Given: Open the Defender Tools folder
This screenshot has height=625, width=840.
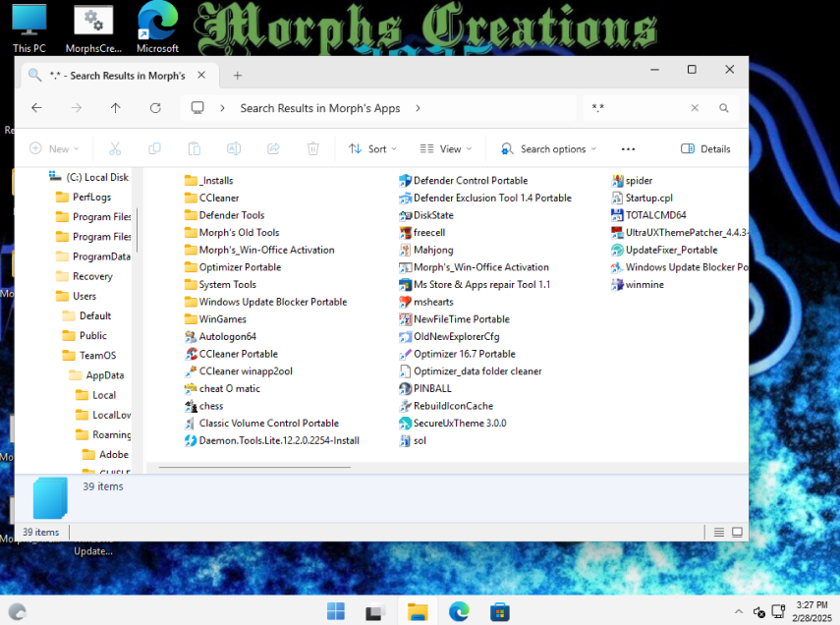Looking at the screenshot, I should coord(225,215).
